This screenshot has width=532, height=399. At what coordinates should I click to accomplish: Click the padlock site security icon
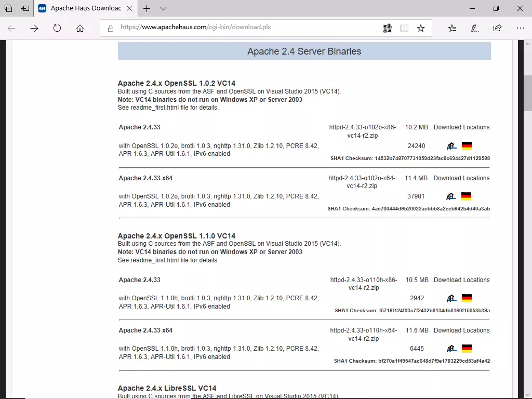[110, 29]
